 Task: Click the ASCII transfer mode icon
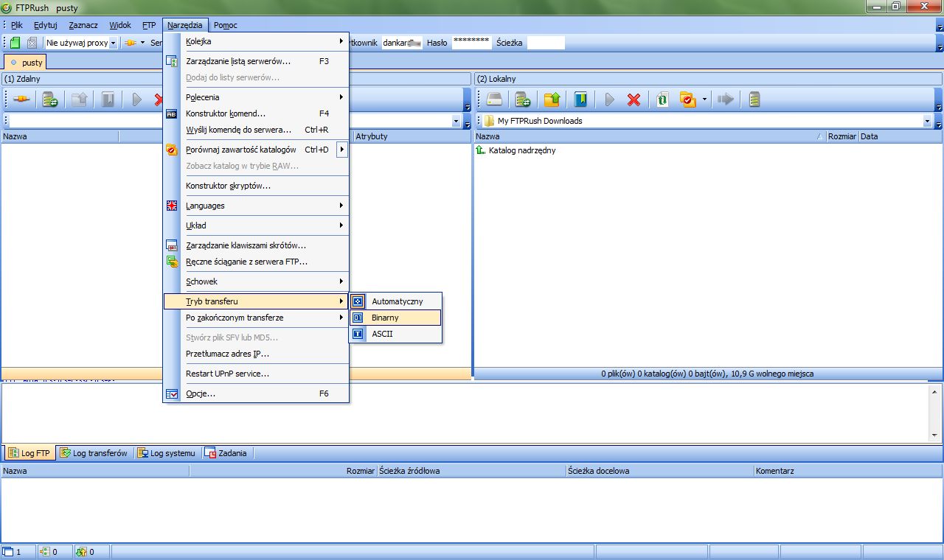point(358,334)
